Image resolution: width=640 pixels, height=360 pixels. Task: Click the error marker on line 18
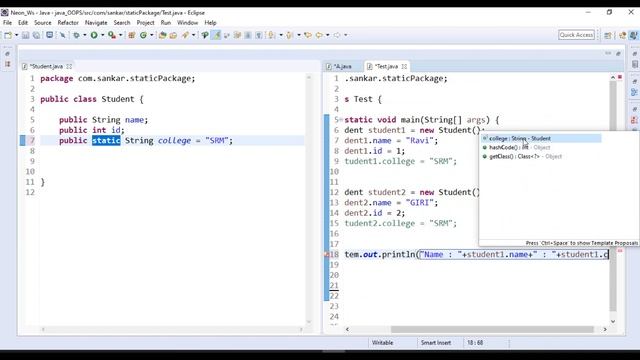pyautogui.click(x=327, y=254)
